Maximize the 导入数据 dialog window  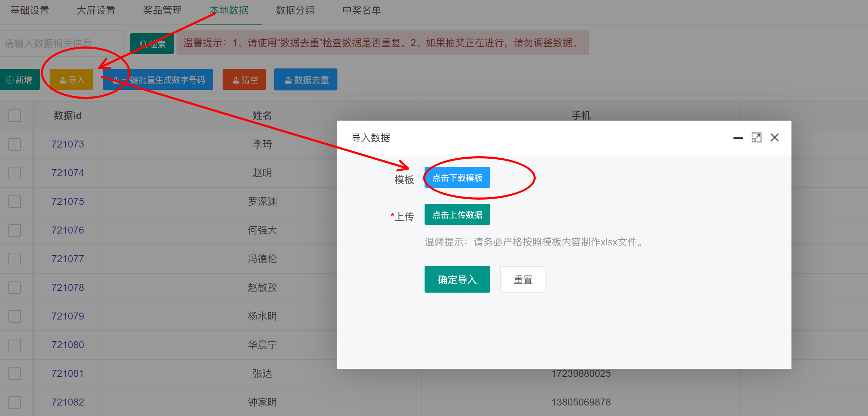(x=756, y=138)
